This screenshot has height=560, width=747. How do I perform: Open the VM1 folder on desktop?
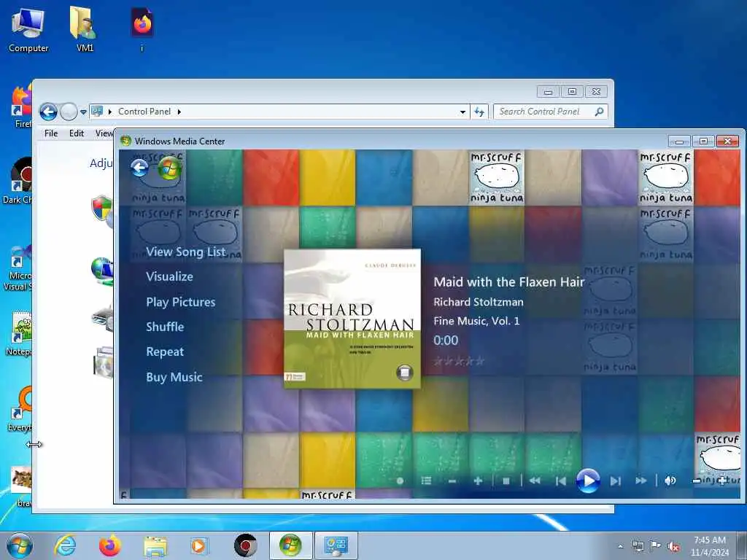coord(85,29)
